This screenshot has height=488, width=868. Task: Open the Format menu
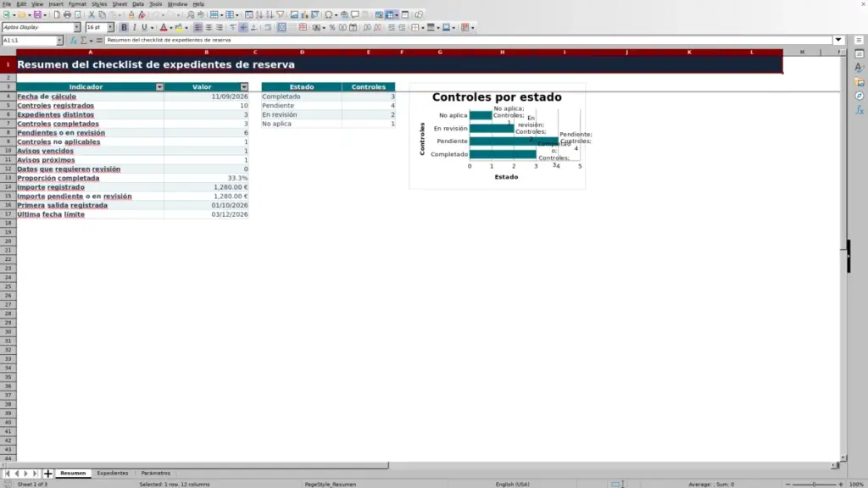pos(77,4)
